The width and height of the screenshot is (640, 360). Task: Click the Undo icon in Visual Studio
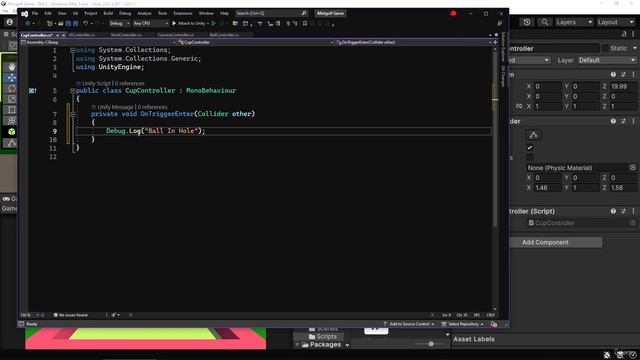(85, 24)
